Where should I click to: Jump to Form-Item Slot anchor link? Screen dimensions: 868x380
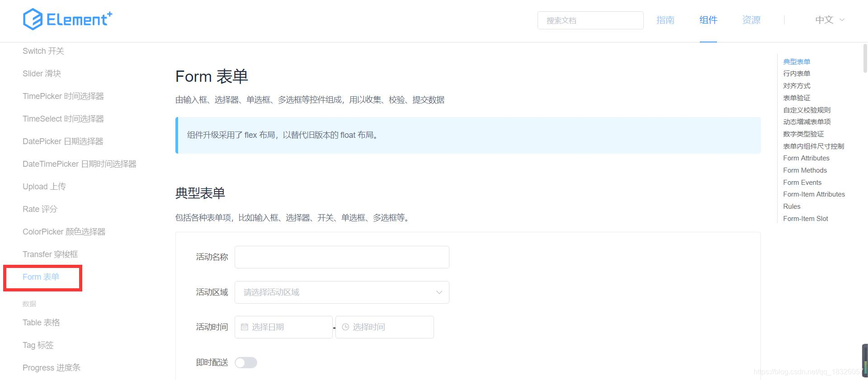pos(806,219)
